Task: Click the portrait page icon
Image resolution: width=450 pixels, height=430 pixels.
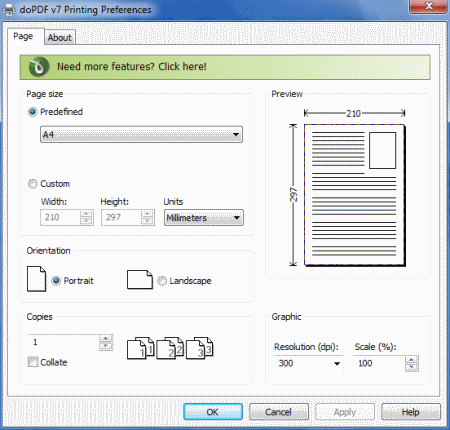Action: coord(36,279)
